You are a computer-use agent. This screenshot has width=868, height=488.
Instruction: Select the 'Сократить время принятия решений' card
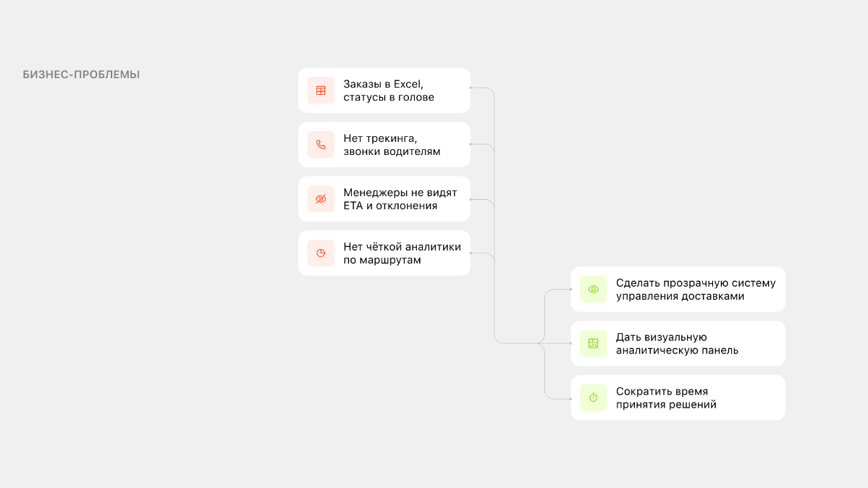678,397
